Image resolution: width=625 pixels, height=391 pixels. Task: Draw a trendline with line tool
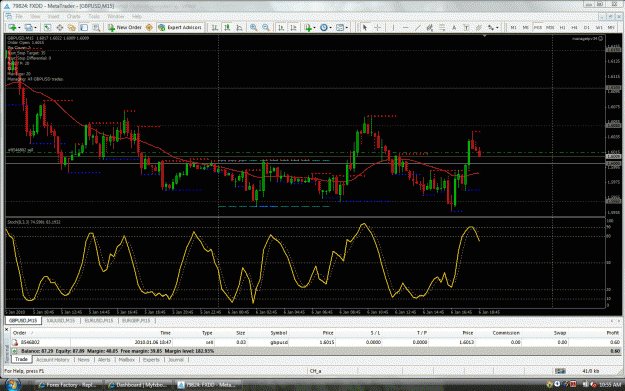pyautogui.click(x=418, y=28)
